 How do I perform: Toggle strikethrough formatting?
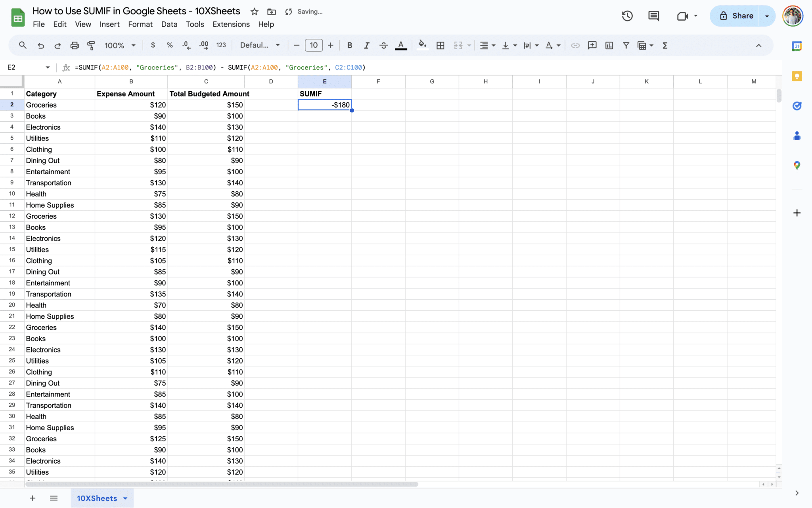(x=383, y=45)
